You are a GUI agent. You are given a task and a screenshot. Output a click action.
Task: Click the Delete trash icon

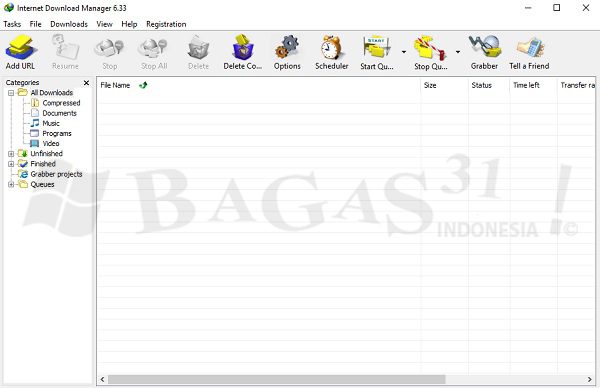point(198,47)
